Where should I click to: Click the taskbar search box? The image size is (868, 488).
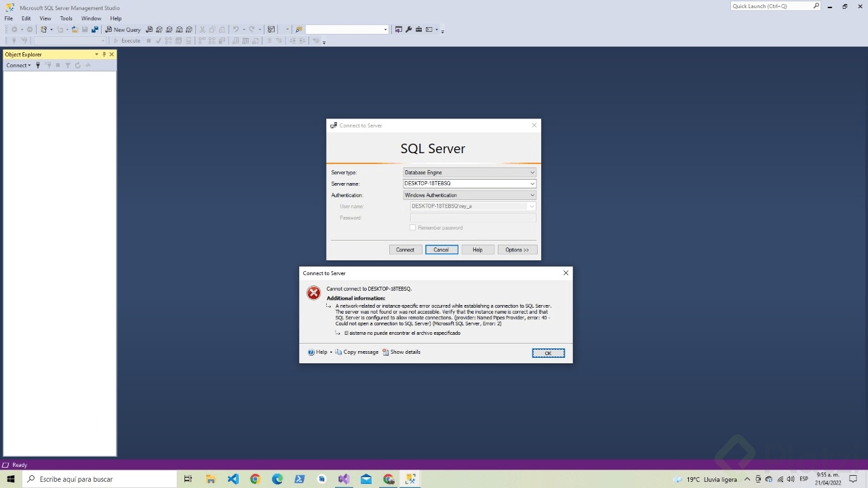[x=99, y=479]
